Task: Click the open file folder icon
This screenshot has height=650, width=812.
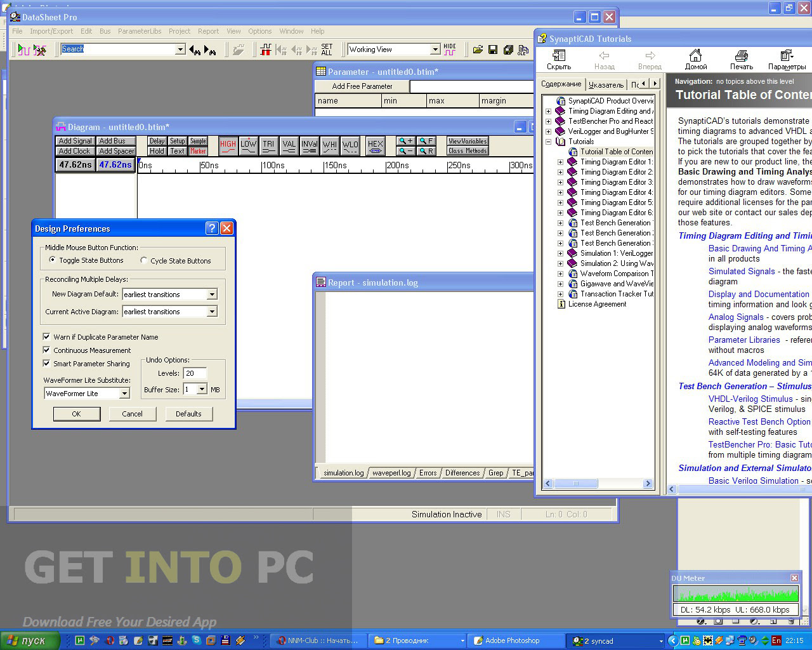Action: 478,50
